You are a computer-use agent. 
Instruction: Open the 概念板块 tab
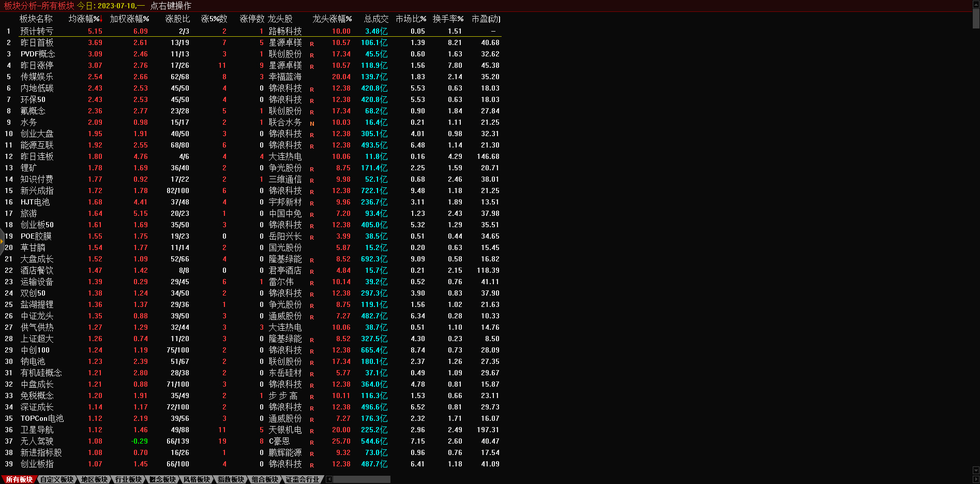[162, 479]
